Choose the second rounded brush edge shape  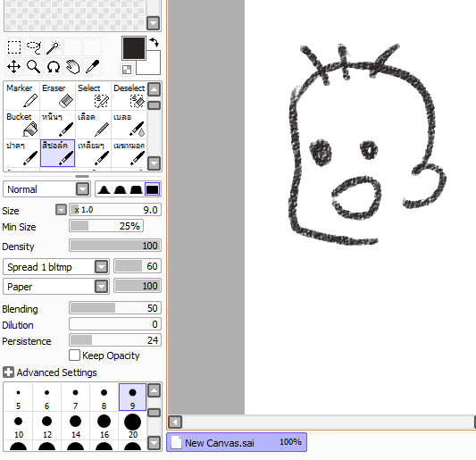(x=120, y=189)
